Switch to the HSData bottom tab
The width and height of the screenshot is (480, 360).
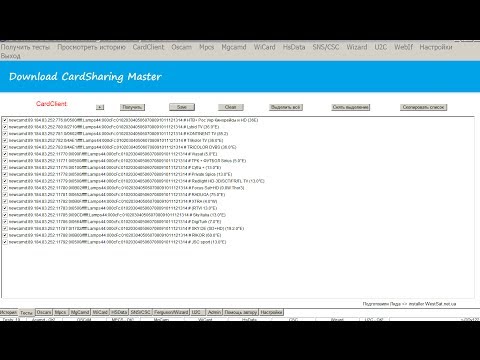pyautogui.click(x=119, y=312)
